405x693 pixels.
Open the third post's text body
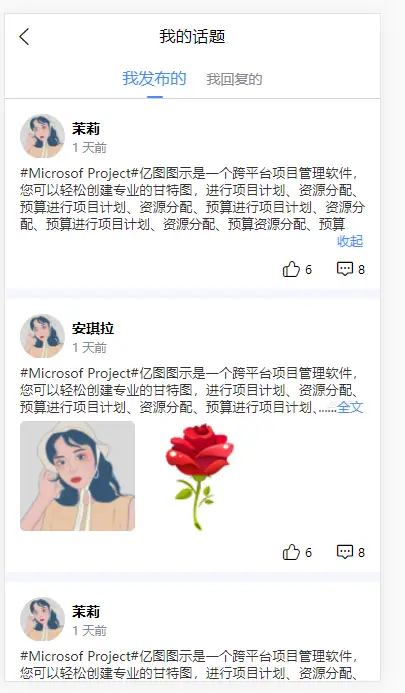[x=192, y=665]
